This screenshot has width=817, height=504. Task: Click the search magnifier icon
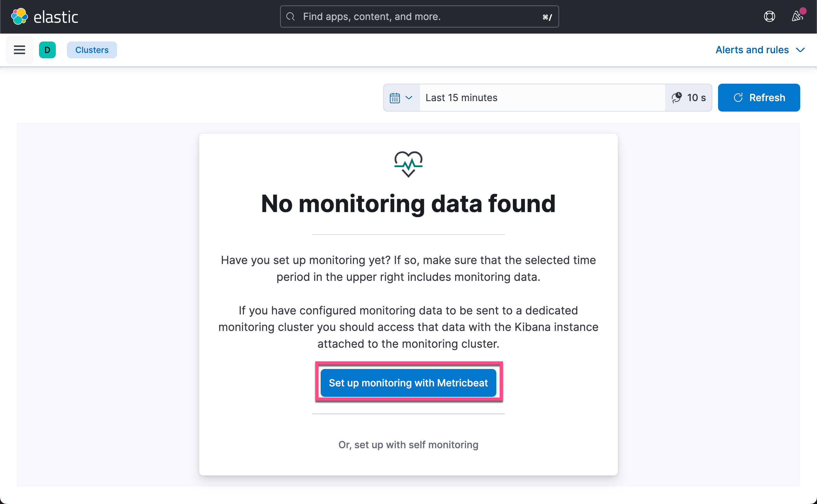click(291, 17)
